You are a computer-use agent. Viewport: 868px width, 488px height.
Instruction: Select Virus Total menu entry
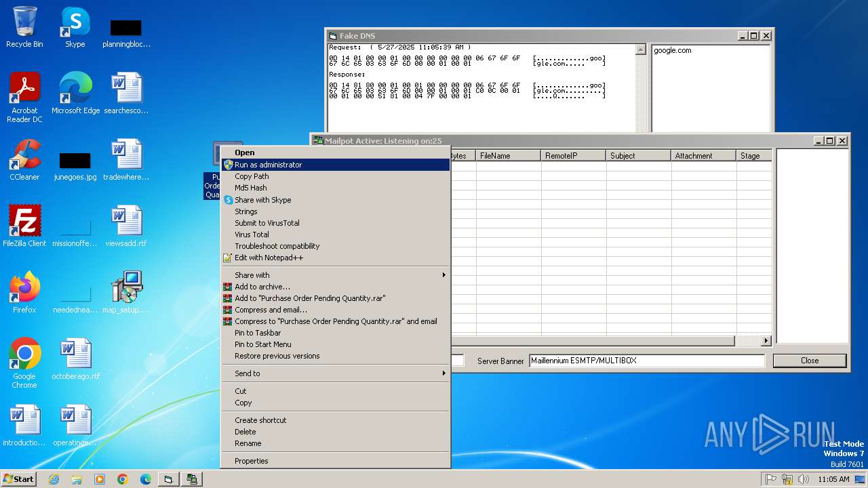335,235
